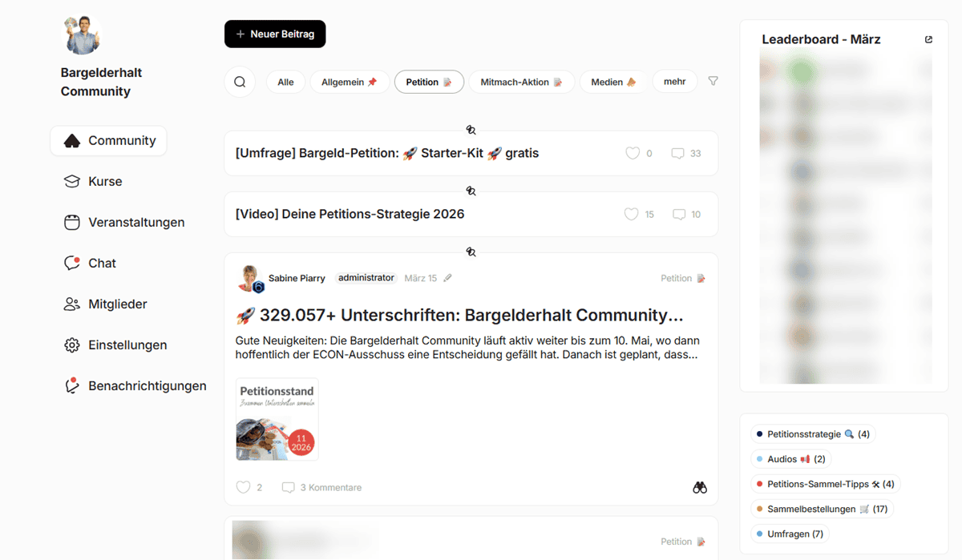Open the search magnifier icon
This screenshot has height=560, width=962.
(x=240, y=81)
